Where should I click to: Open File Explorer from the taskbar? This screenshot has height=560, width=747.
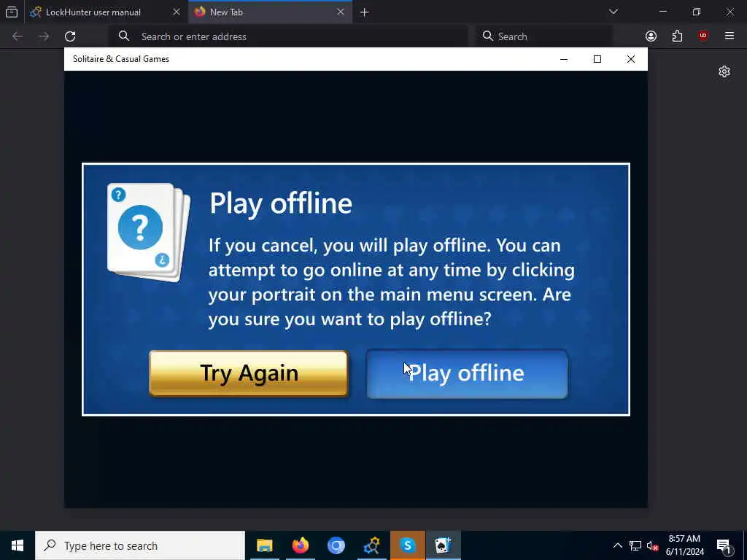click(x=264, y=545)
